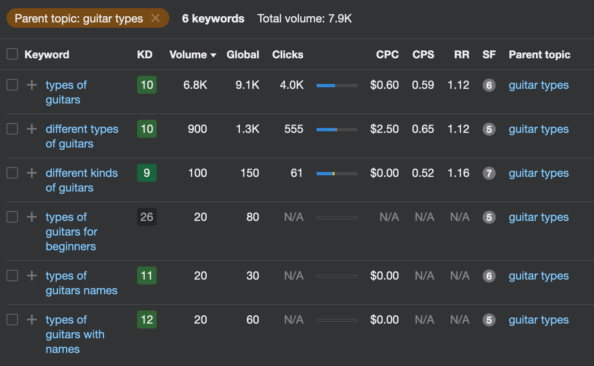Sort table by the KD column header
This screenshot has height=366, width=594.
click(x=145, y=55)
